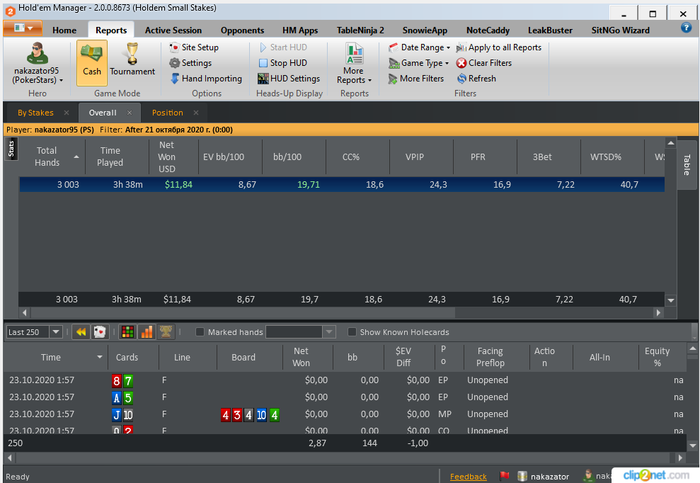
Task: Apply filters to all reports
Action: pos(499,47)
